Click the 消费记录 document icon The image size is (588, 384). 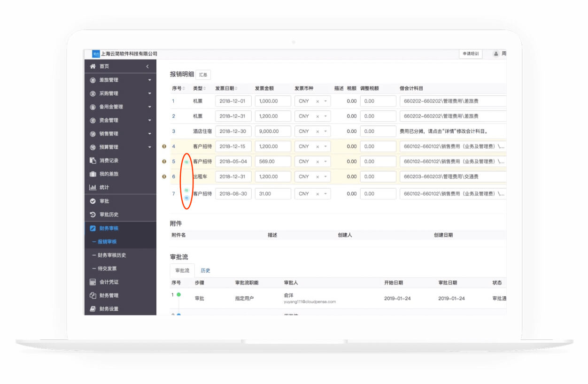coord(93,161)
